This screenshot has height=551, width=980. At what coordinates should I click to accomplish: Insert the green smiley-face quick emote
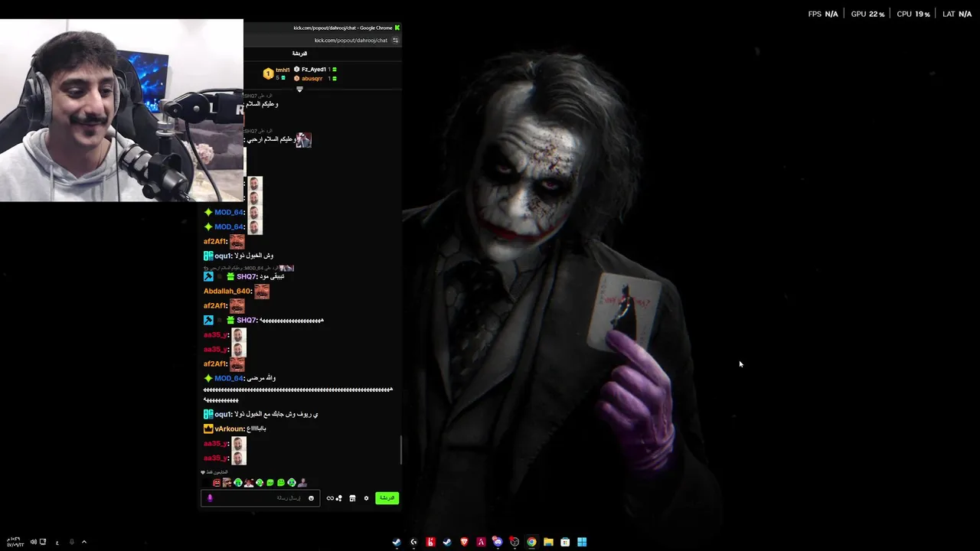click(281, 483)
